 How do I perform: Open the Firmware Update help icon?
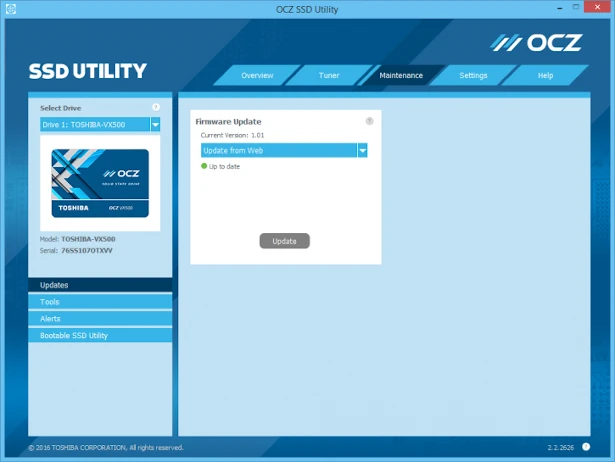[x=369, y=121]
